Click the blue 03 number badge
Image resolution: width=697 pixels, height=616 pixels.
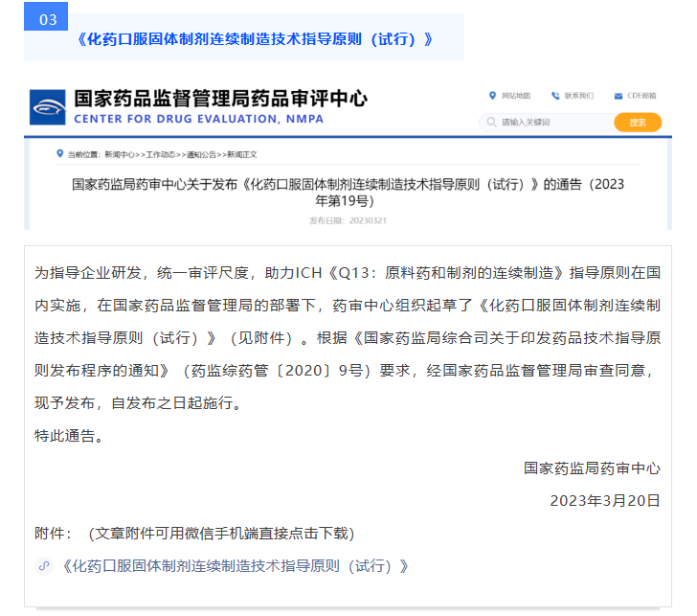point(46,20)
